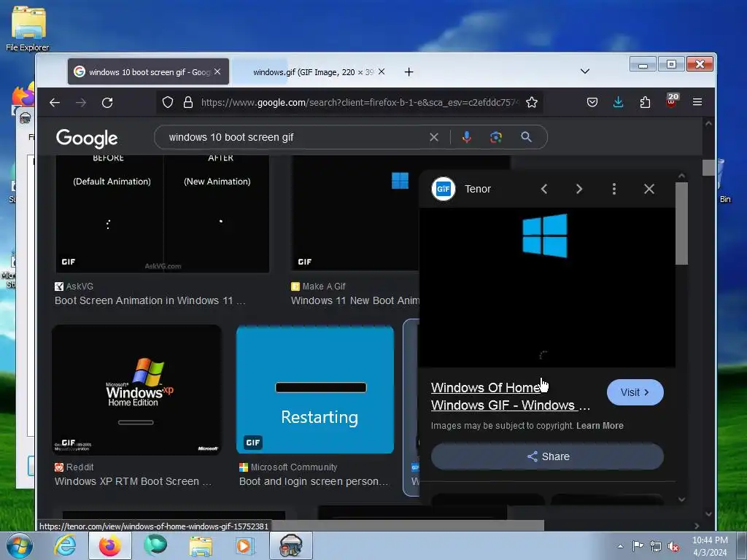Screen dimensions: 747x560
Task: Close the Google search results tab
Action: click(x=217, y=71)
